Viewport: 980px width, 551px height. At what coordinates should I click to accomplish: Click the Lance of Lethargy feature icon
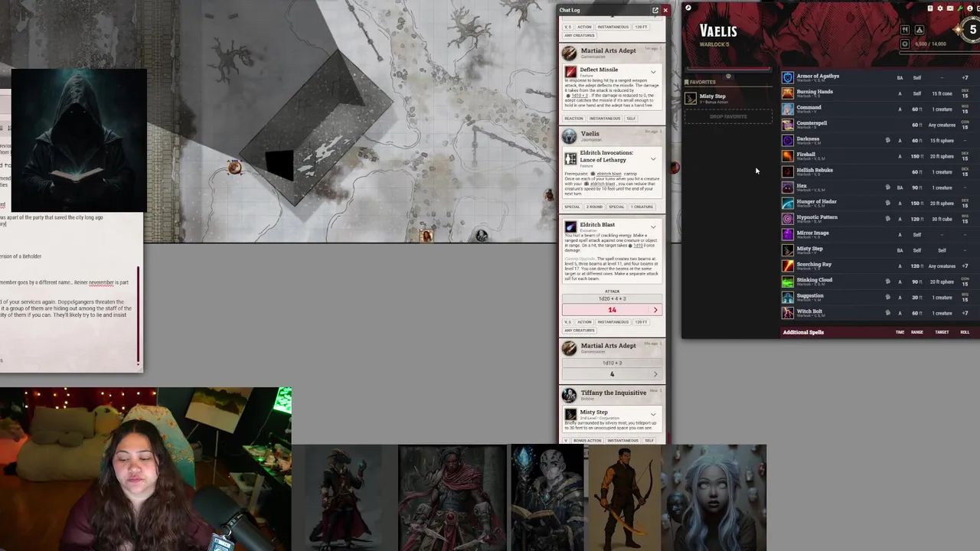pyautogui.click(x=570, y=158)
